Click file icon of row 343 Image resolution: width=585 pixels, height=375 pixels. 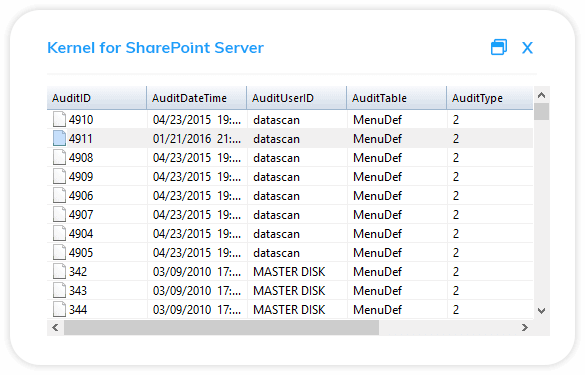59,291
